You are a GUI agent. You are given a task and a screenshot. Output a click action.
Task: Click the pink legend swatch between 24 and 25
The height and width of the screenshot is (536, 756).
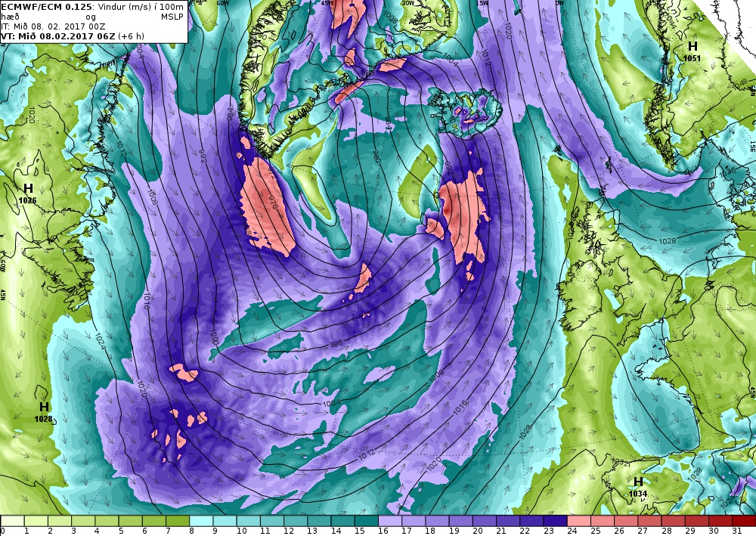[579, 521]
